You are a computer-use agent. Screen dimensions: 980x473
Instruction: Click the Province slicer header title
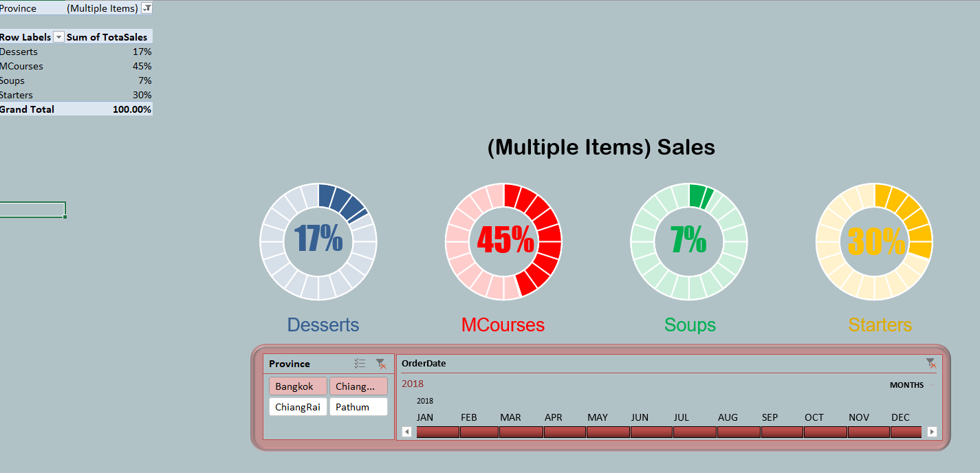(290, 364)
